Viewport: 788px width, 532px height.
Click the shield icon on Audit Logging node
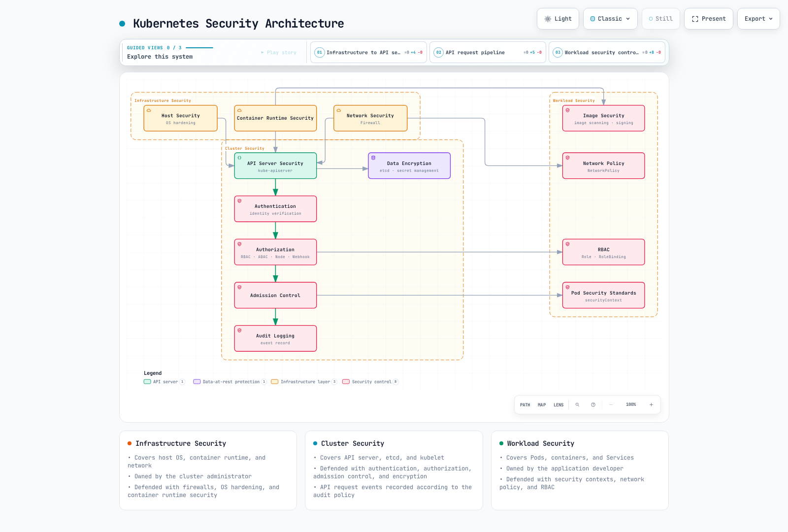(239, 331)
